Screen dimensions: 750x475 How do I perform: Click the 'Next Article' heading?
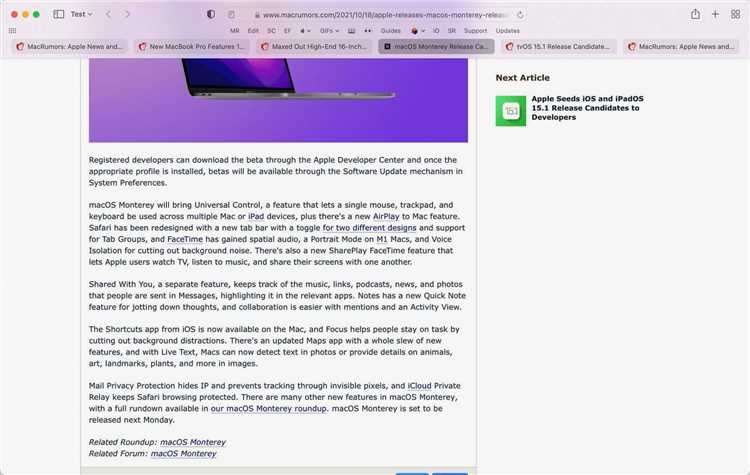point(522,77)
